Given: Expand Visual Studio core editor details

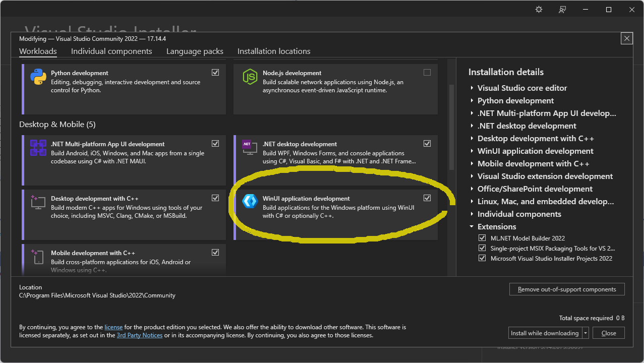Looking at the screenshot, I should point(472,88).
